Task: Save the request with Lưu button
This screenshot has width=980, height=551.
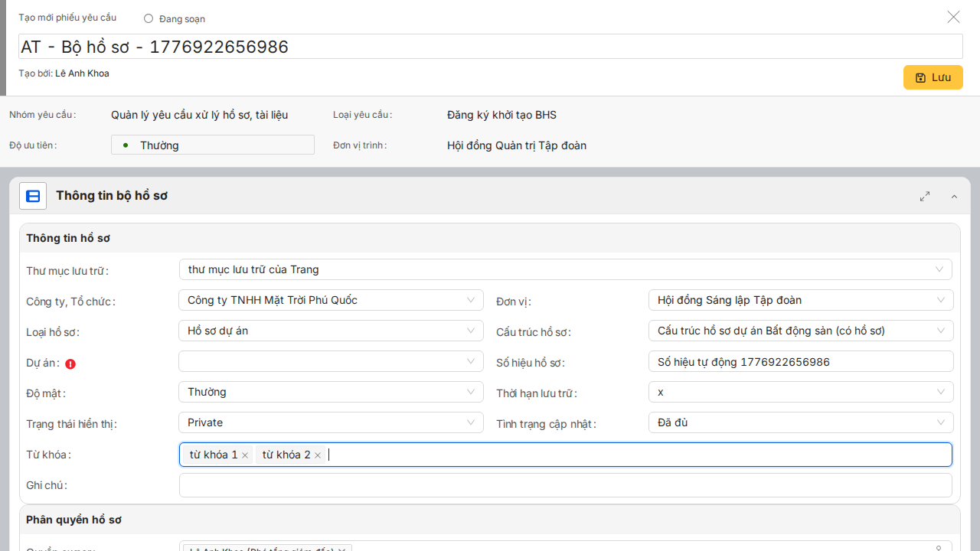Action: (x=933, y=77)
